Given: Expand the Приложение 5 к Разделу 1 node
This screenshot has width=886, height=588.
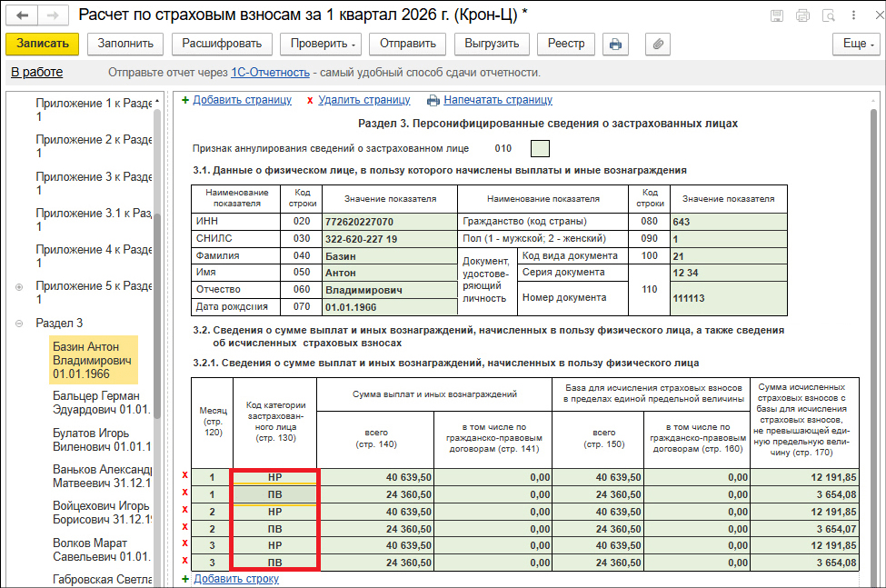Looking at the screenshot, I should (x=19, y=287).
